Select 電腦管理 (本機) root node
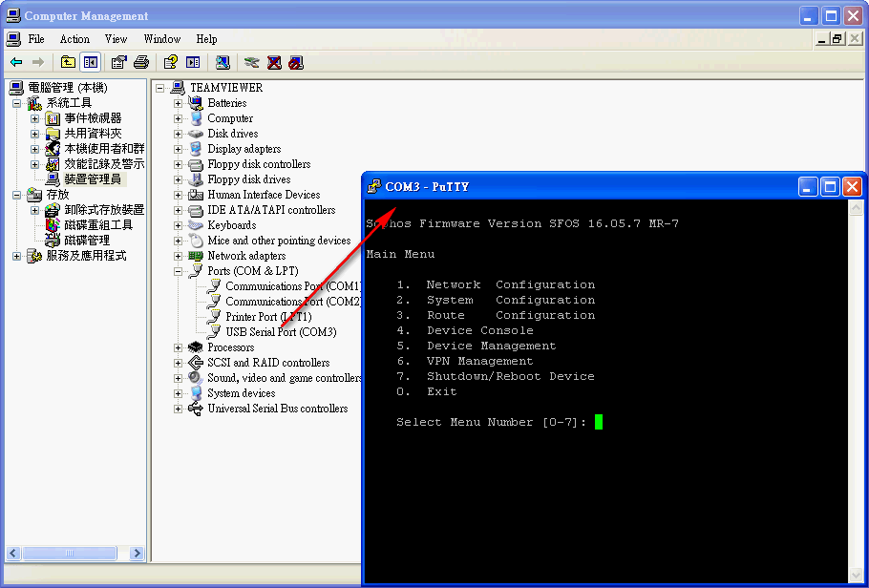This screenshot has height=588, width=869. click(x=68, y=88)
